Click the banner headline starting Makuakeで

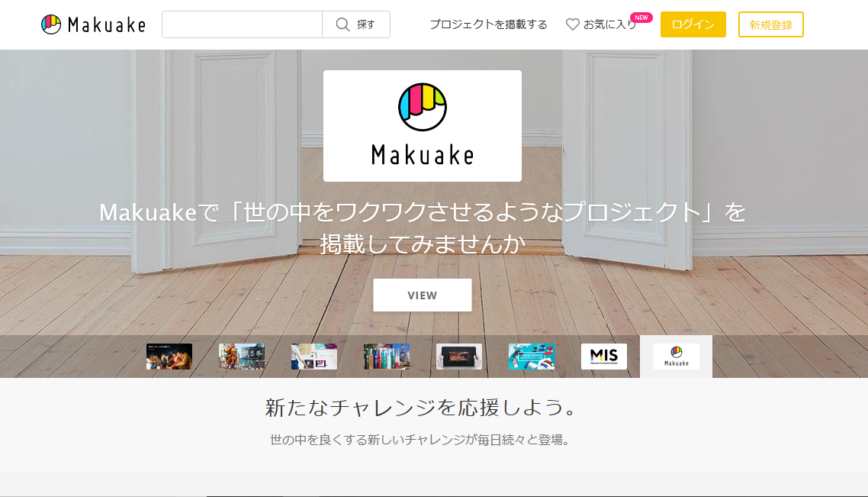pyautogui.click(x=423, y=228)
